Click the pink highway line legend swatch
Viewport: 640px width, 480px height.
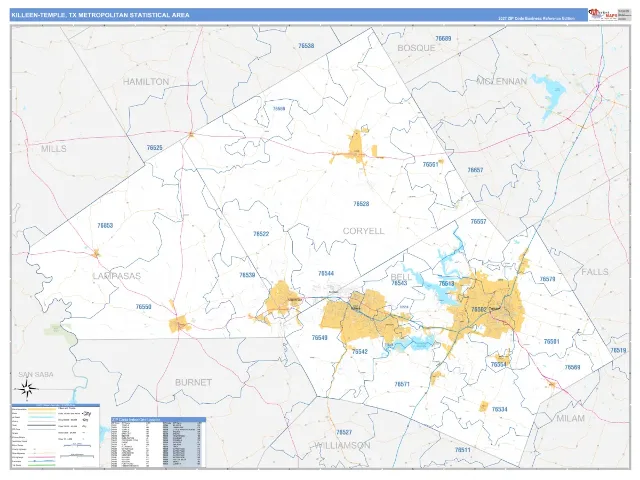coord(41,457)
